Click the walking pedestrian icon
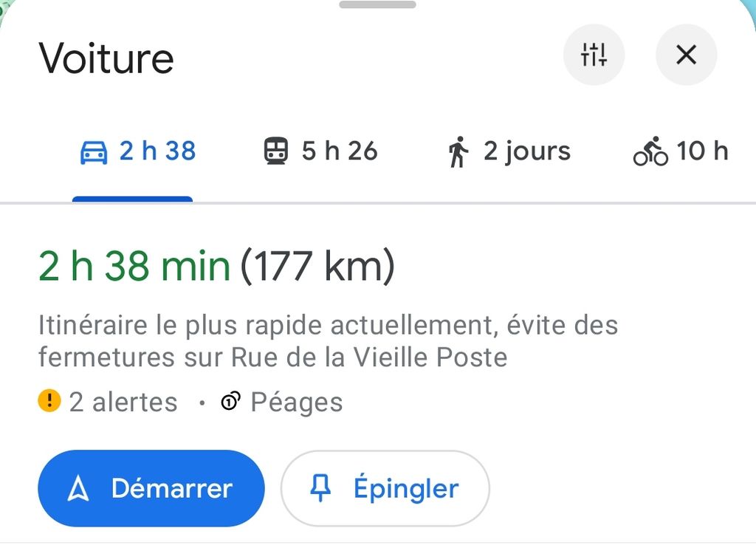756x548 pixels. pos(458,152)
